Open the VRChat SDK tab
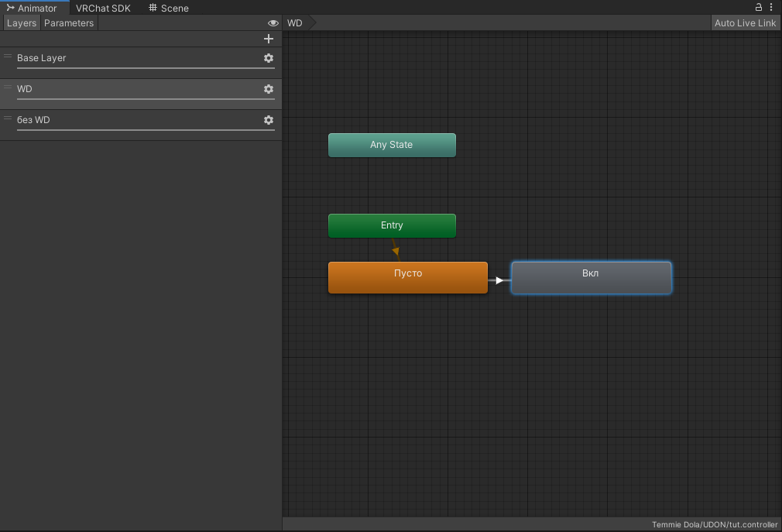 coord(103,8)
